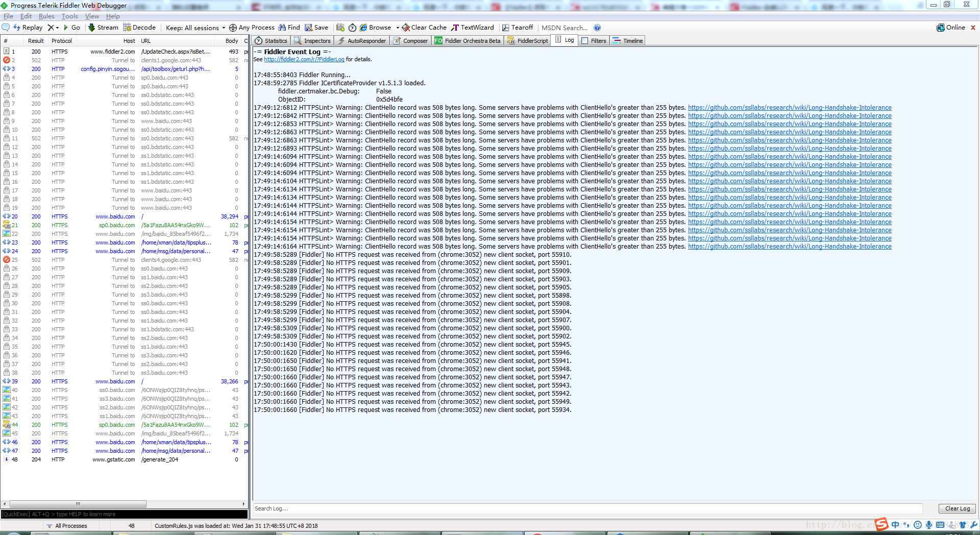This screenshot has height=535, width=980.
Task: Select session 22 img/baidu image row
Action: point(124,234)
